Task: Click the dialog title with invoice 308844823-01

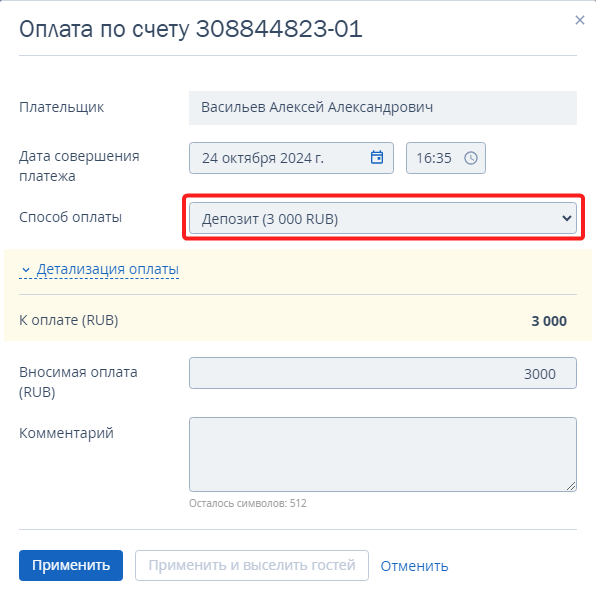Action: 191,29
